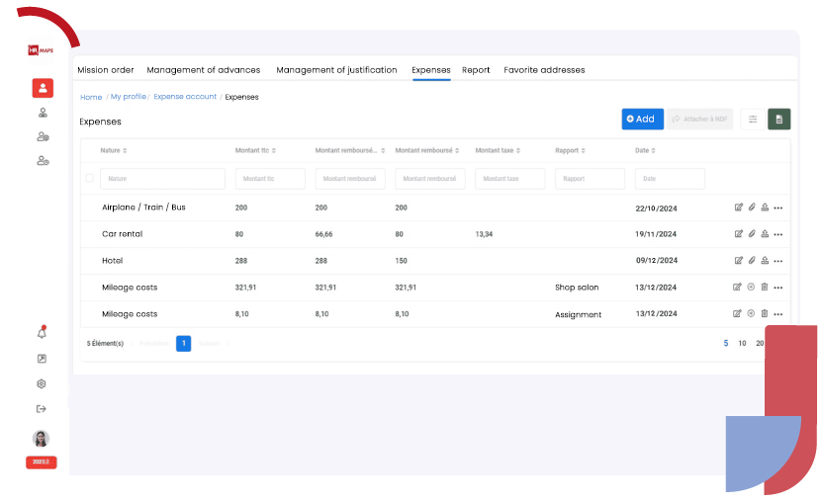Tick the select-all checkbox in filter row
823x504 pixels.
90,178
